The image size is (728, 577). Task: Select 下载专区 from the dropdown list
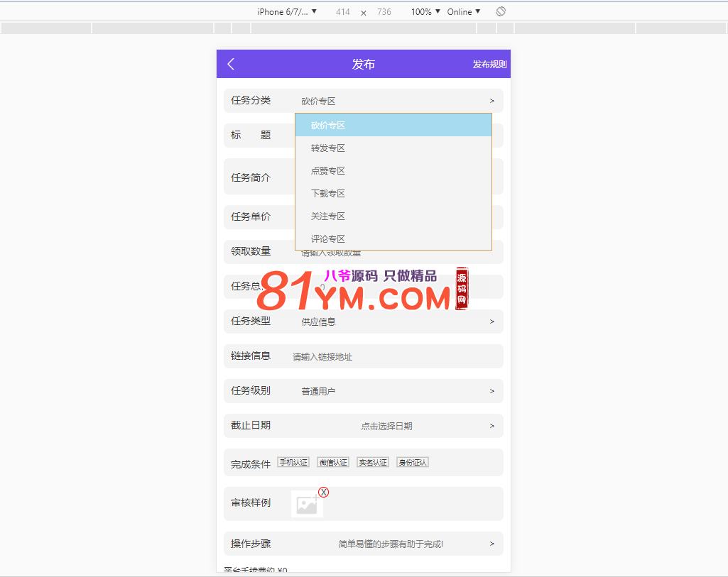click(x=393, y=194)
